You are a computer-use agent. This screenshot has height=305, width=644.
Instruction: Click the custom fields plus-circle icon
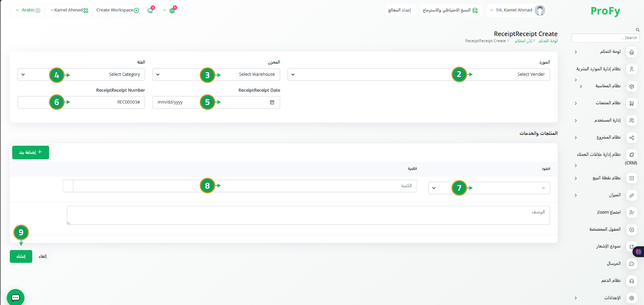tap(632, 229)
